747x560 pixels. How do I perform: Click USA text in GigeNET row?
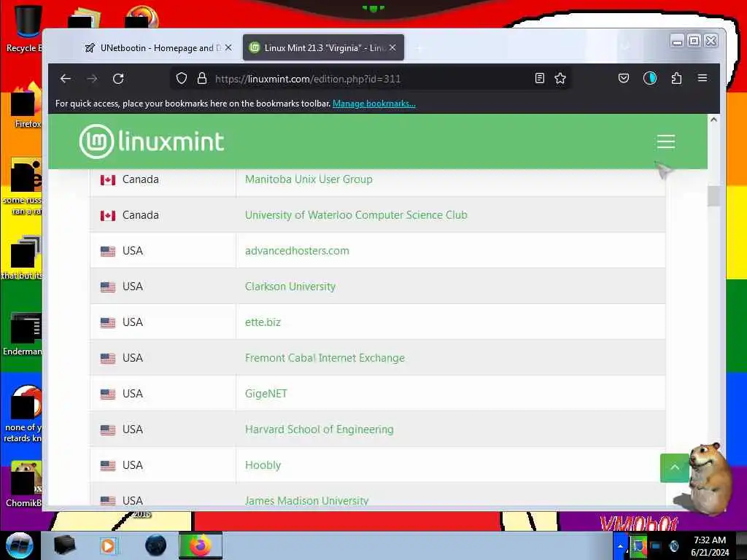point(133,393)
